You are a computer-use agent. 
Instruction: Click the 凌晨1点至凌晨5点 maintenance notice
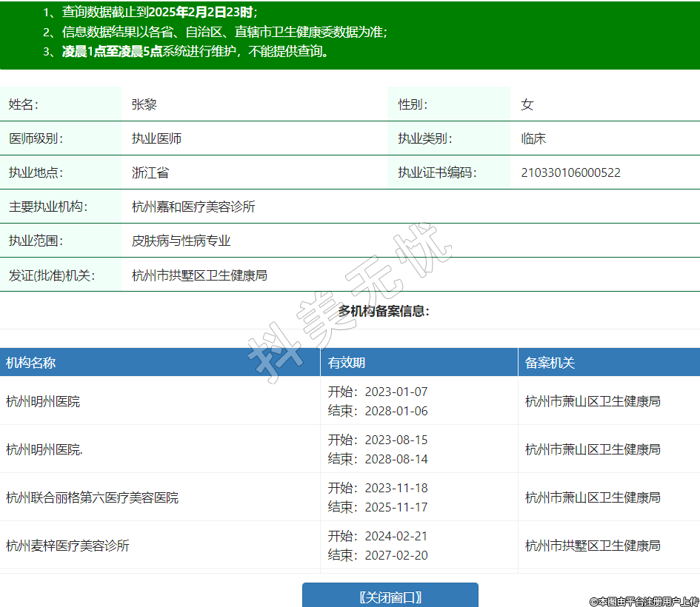pyautogui.click(x=112, y=52)
